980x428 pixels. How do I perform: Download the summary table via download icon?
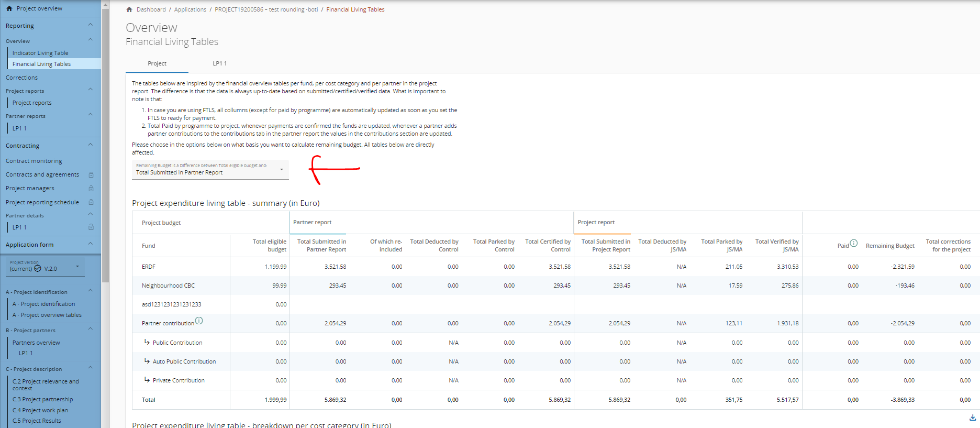pyautogui.click(x=972, y=418)
